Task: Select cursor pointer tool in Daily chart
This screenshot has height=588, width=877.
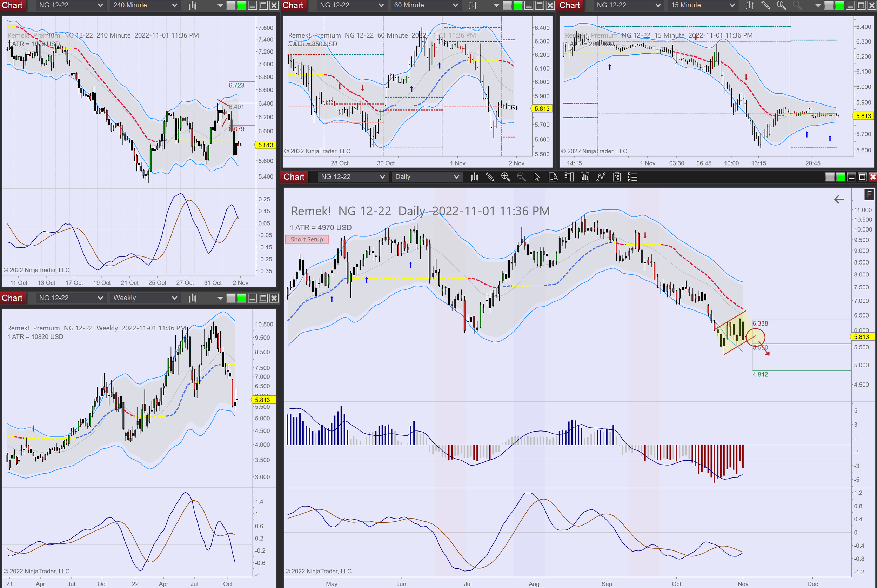Action: [537, 177]
